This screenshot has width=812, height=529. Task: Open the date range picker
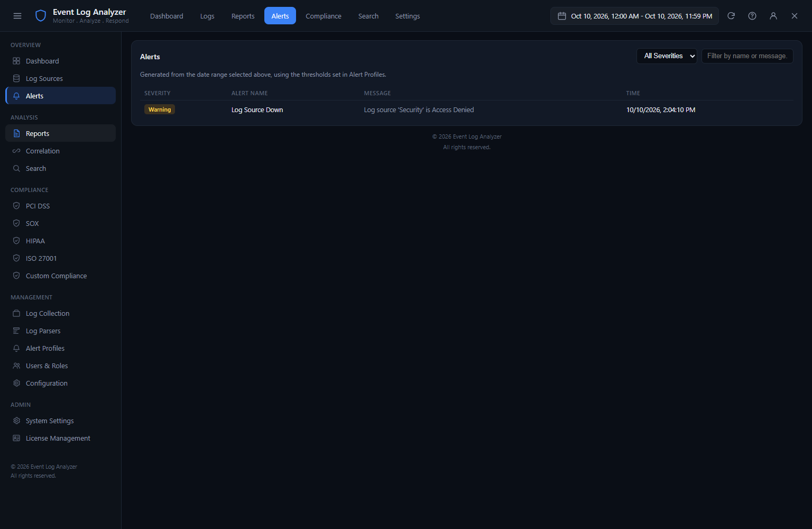point(634,16)
